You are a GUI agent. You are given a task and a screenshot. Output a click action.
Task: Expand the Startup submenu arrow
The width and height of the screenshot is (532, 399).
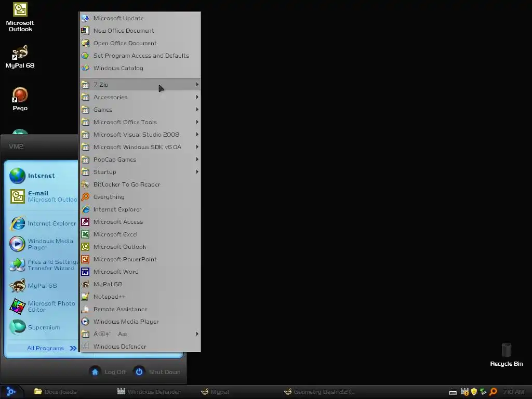pos(197,171)
